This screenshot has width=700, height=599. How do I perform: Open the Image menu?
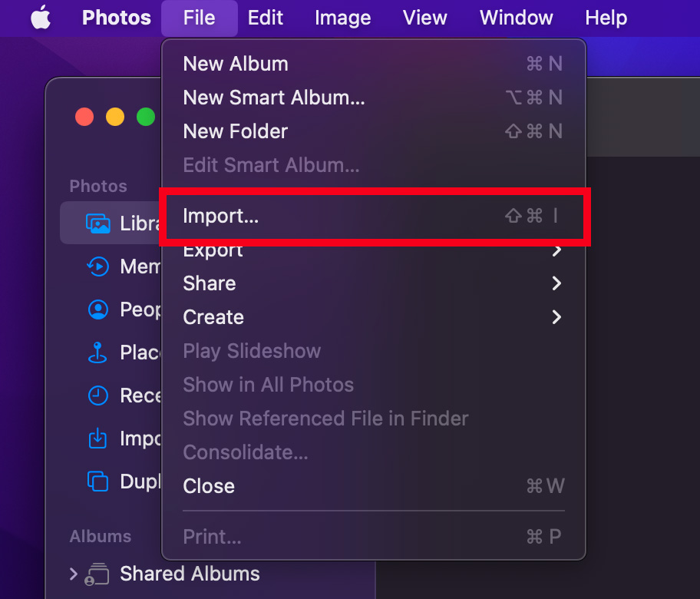pos(342,18)
